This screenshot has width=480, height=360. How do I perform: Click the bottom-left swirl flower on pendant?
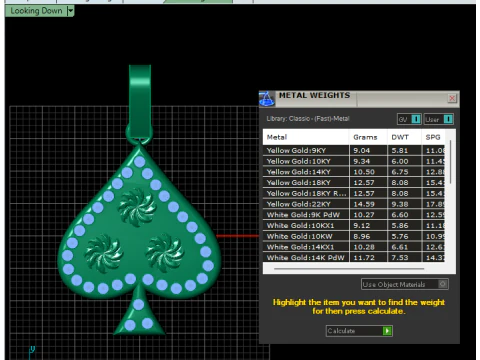[103, 253]
